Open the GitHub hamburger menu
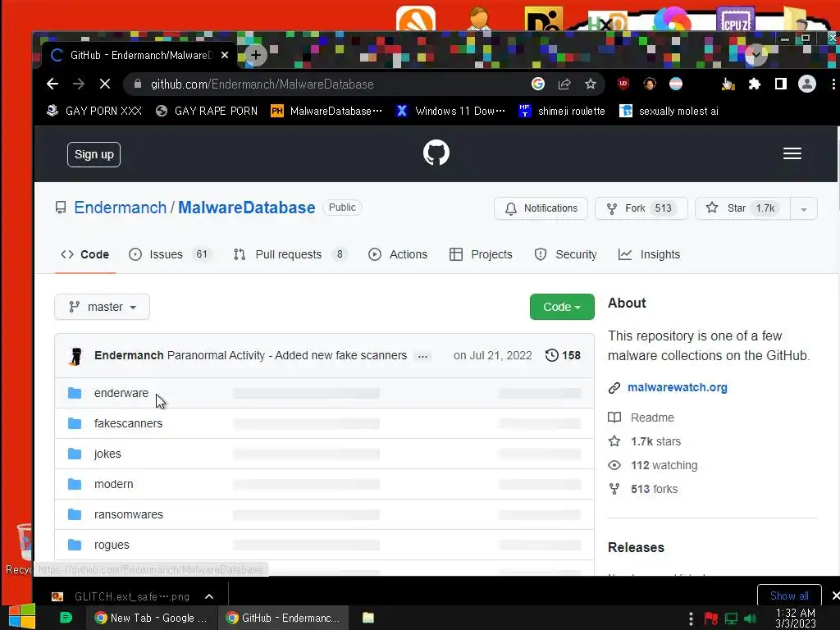The height and width of the screenshot is (630, 840). (x=792, y=153)
